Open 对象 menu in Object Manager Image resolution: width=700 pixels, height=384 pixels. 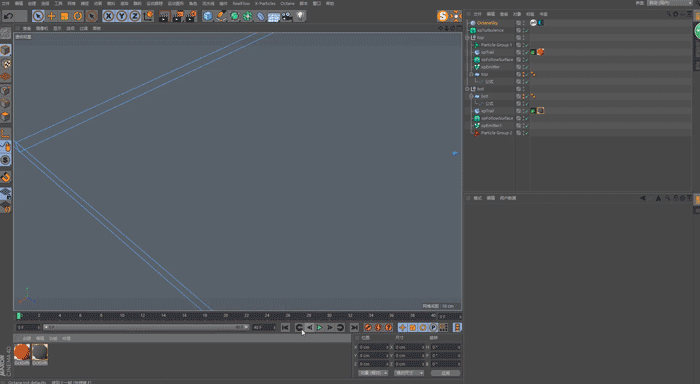click(517, 14)
